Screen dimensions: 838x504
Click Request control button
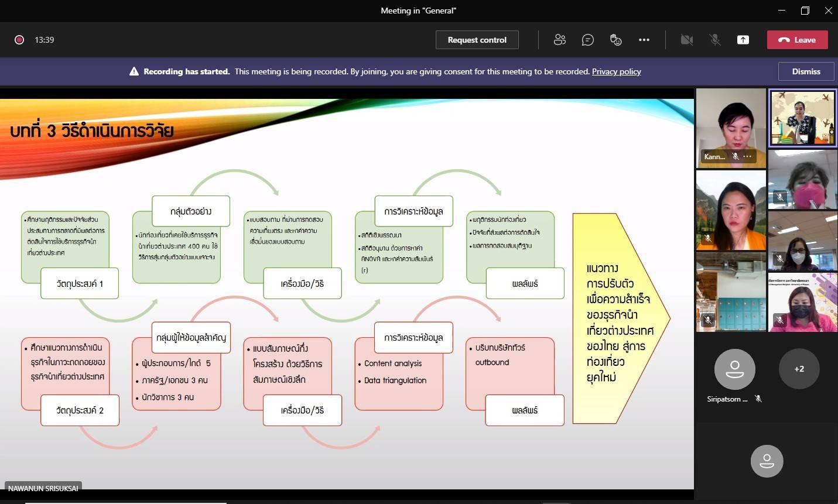477,40
